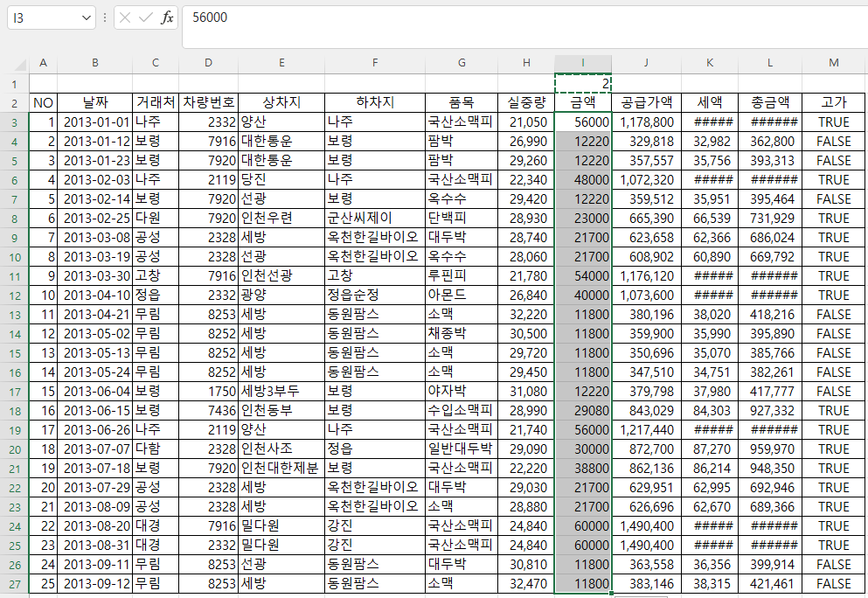The width and height of the screenshot is (868, 598).
Task: Select column E header
Action: (x=281, y=63)
